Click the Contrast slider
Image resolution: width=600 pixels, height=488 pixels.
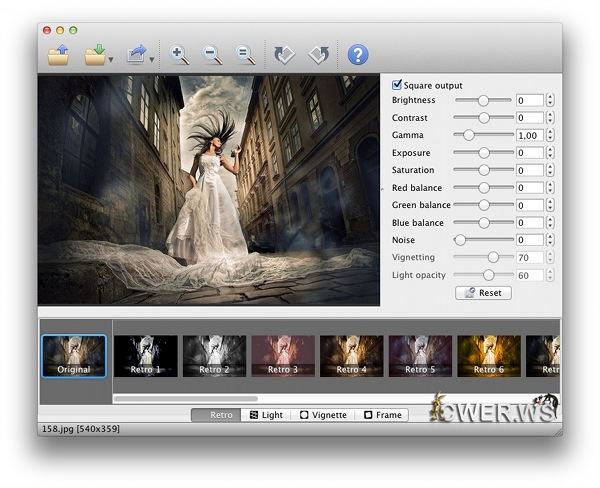pos(483,118)
